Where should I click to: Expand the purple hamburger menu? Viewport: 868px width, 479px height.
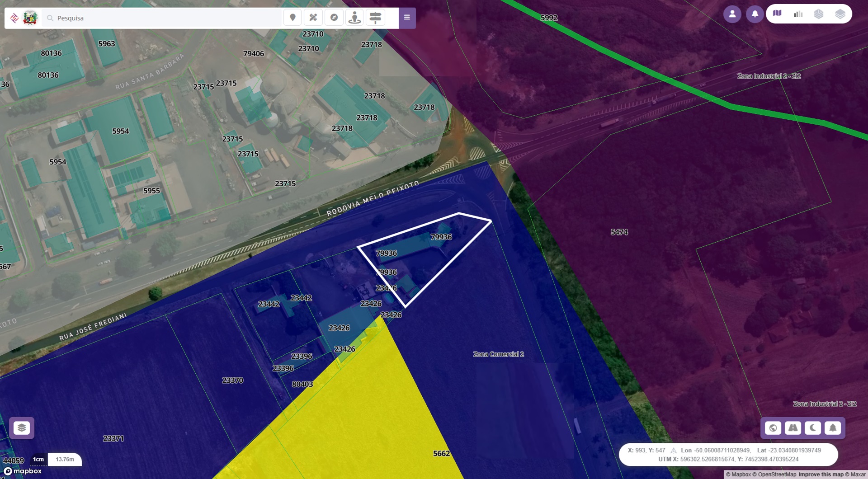[x=407, y=18]
